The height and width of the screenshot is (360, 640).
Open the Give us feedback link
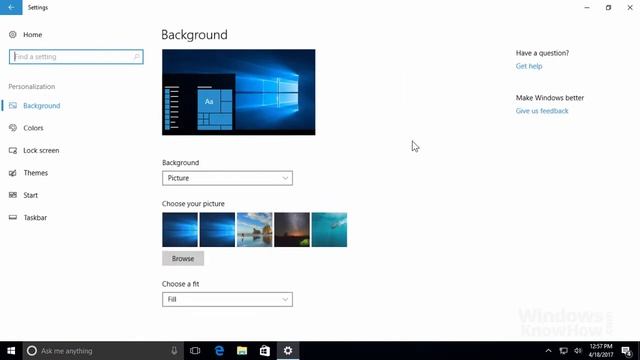pos(542,111)
